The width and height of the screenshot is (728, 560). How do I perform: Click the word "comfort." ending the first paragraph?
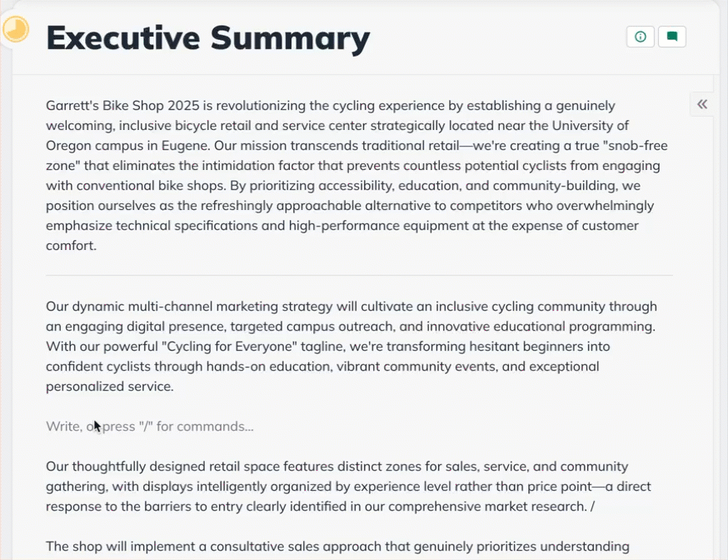(x=72, y=246)
